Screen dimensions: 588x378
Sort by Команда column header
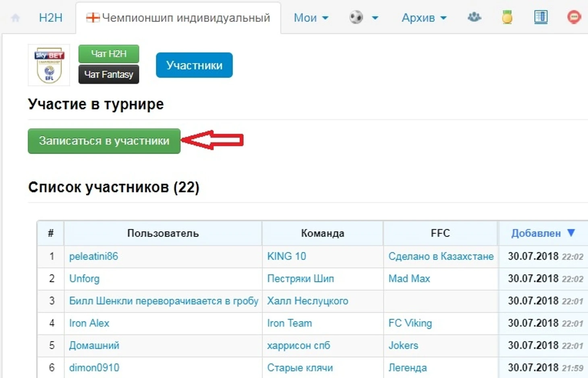[323, 233]
